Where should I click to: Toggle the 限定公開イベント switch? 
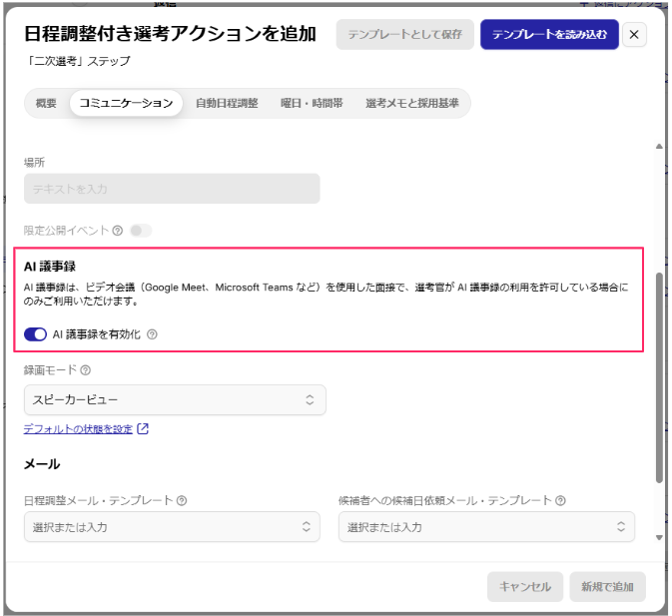141,231
